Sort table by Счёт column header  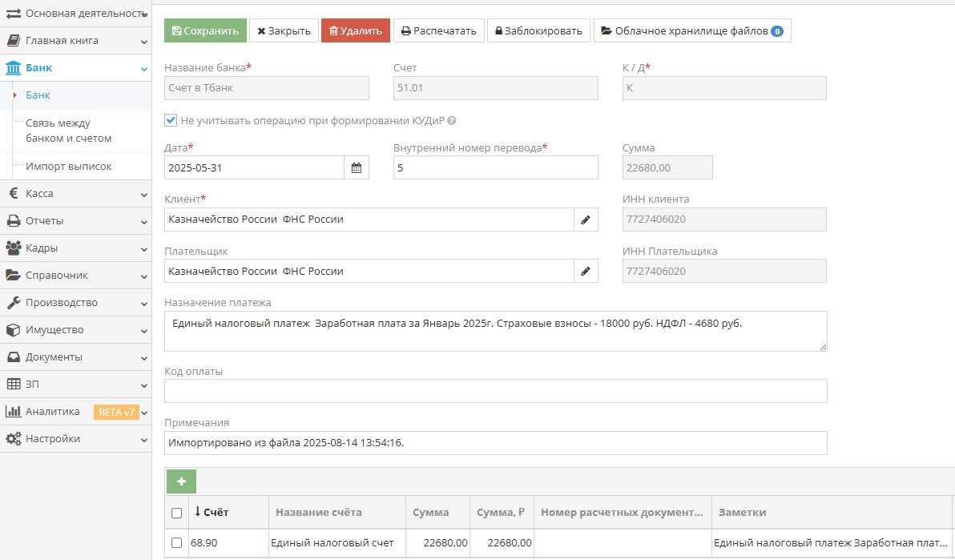tap(216, 513)
